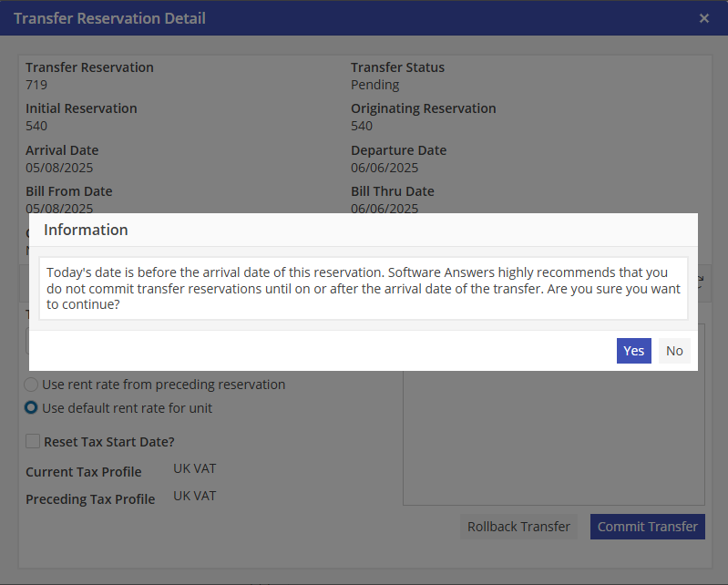This screenshot has width=728, height=585.
Task: Click the Initial Reservation value 540
Action: click(x=36, y=126)
